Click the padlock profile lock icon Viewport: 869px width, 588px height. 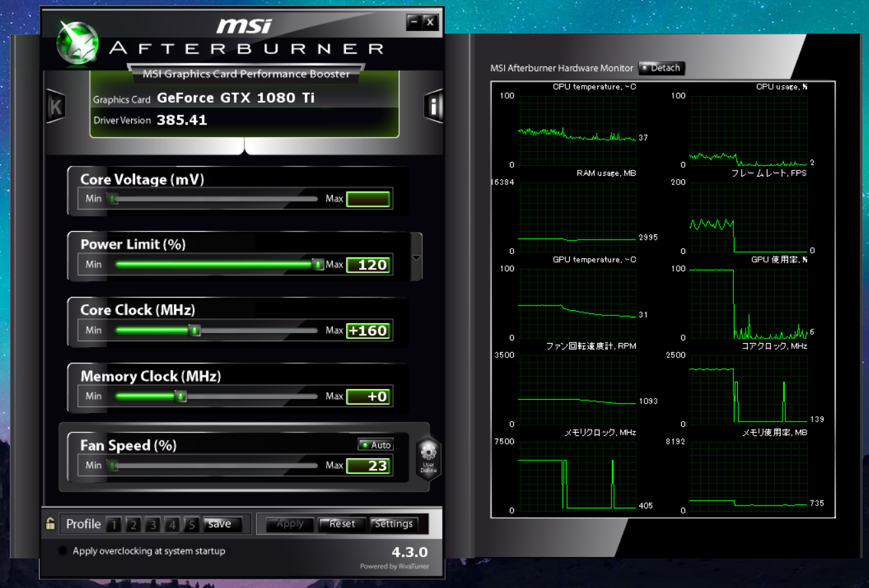[50, 524]
